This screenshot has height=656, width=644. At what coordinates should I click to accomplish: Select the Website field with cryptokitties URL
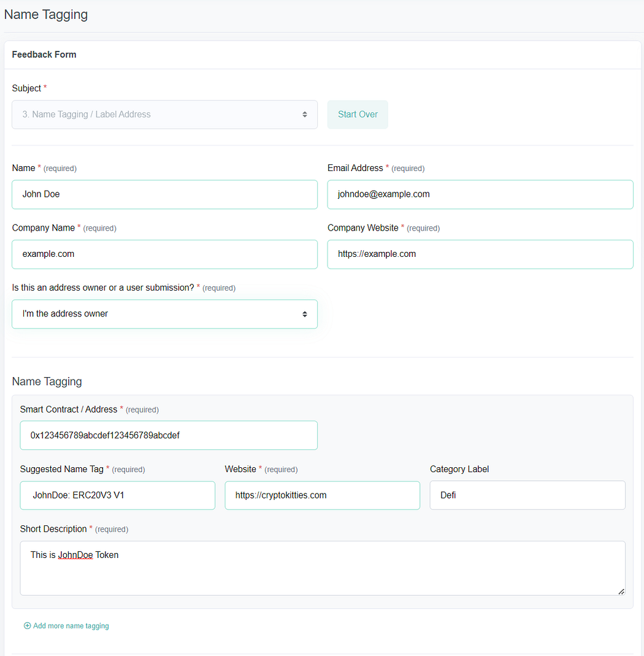click(x=322, y=495)
